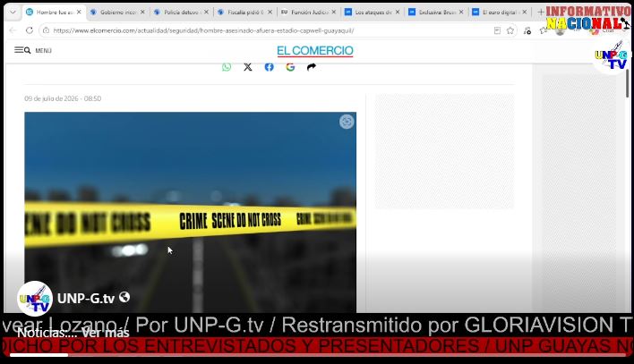Close the 'Función Judicial' tab
Screen dimensions: 634x364
tap(334, 13)
